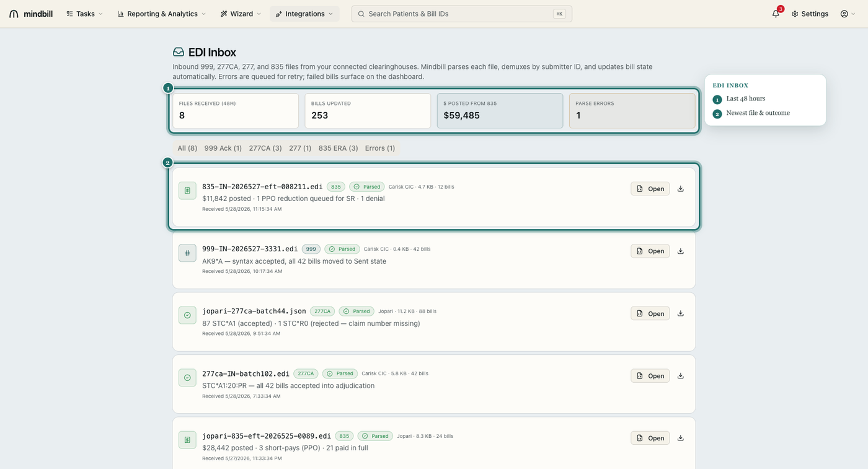
Task: Click file name jopari-277ca-batch44.json
Action: [x=254, y=311]
